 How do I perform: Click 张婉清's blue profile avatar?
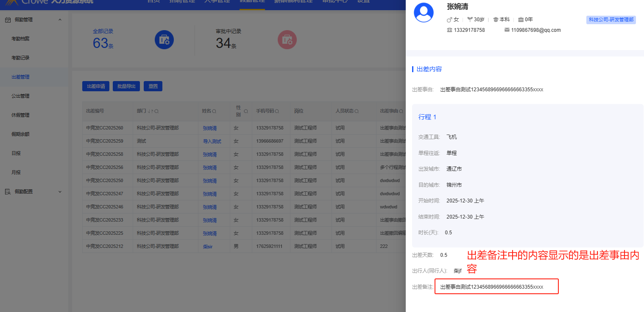point(423,12)
